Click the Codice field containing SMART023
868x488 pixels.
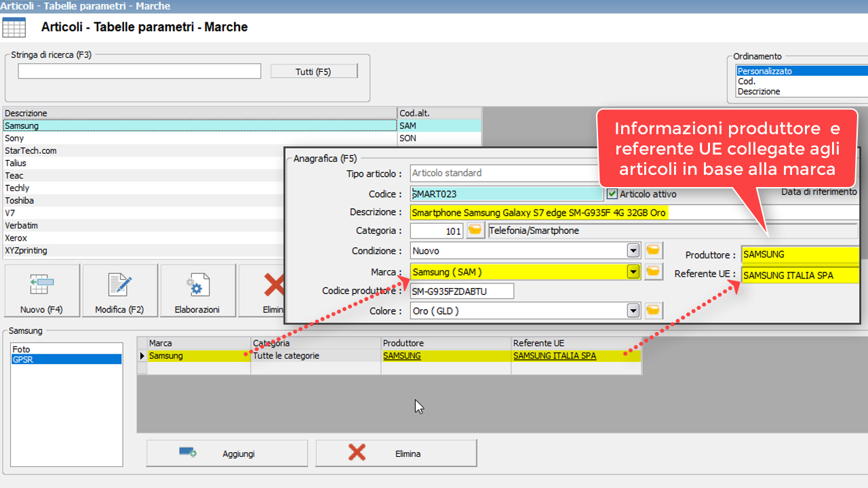507,194
